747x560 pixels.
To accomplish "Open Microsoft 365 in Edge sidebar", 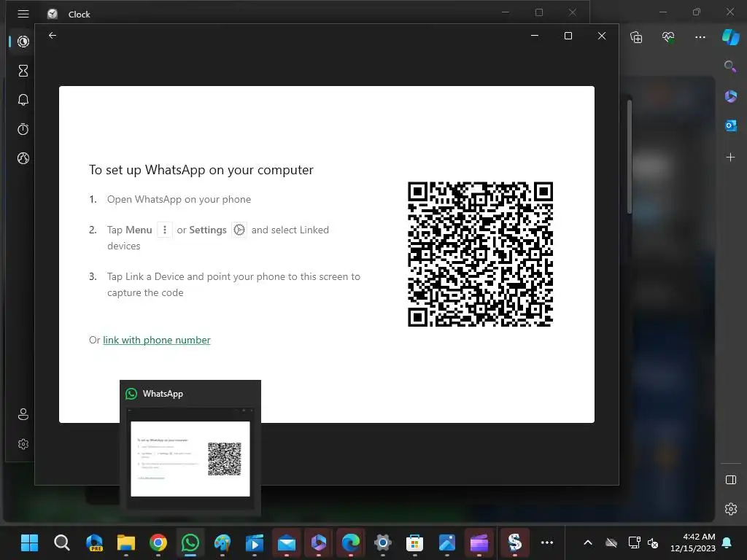I will (x=730, y=96).
